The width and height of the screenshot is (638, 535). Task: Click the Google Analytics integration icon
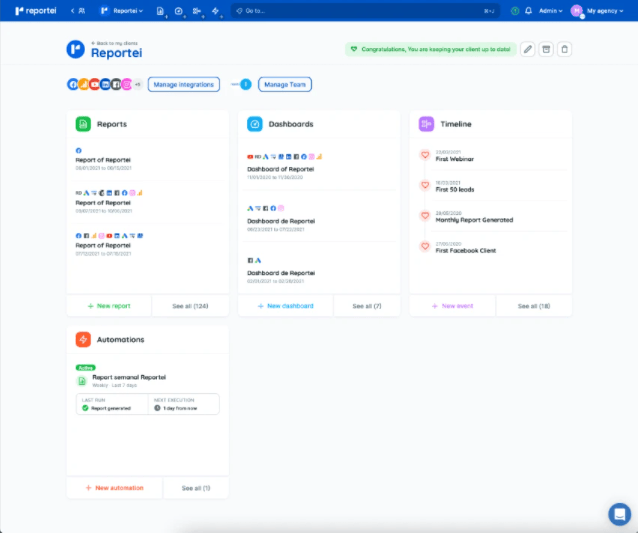pyautogui.click(x=83, y=85)
